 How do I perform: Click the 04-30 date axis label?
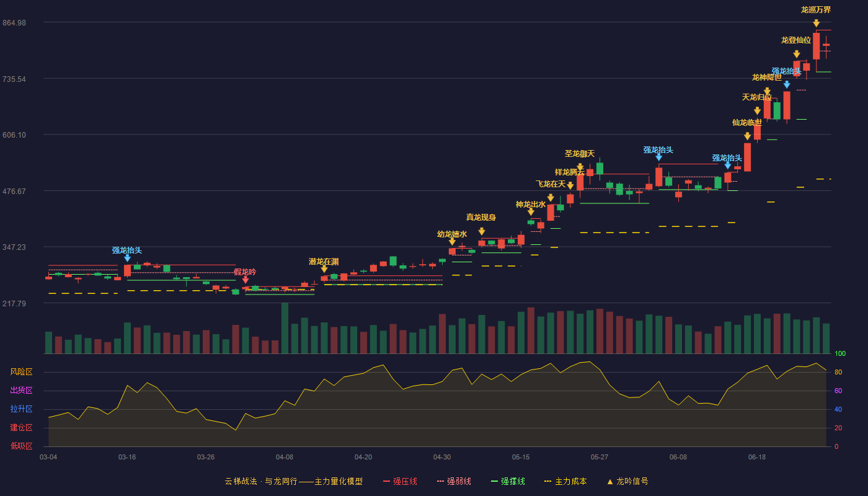[442, 457]
